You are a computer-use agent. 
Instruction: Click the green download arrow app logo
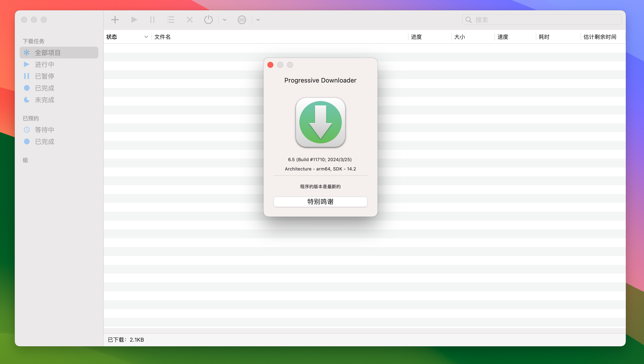click(321, 123)
